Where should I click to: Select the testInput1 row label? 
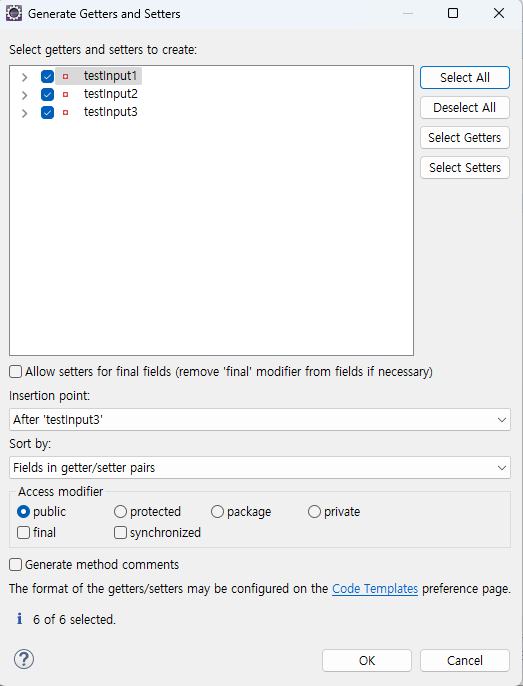(110, 76)
